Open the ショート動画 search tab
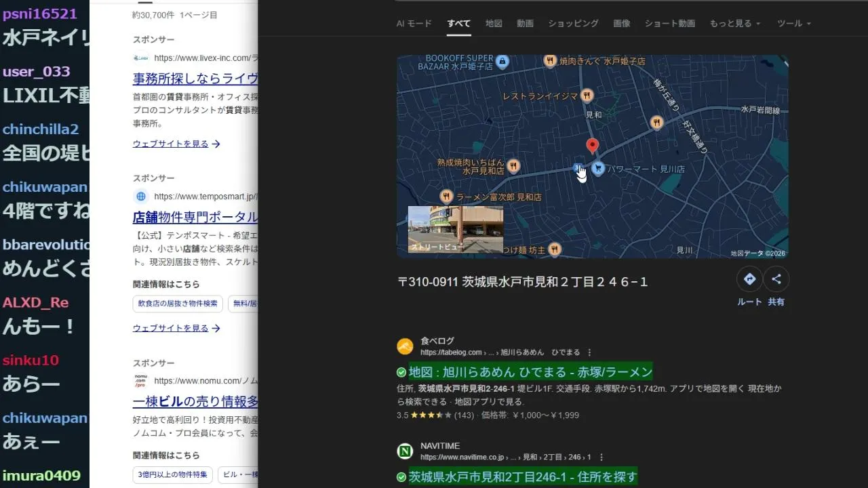868x488 pixels. (x=670, y=23)
